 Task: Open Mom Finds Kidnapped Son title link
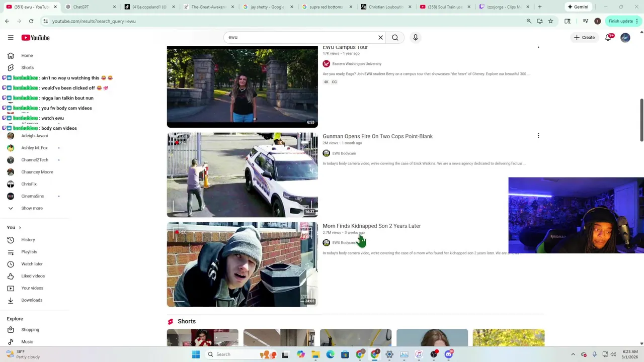pyautogui.click(x=371, y=226)
